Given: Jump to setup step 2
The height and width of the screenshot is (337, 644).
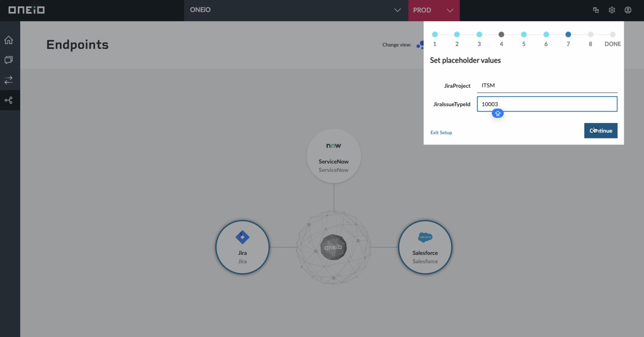Looking at the screenshot, I should [457, 34].
